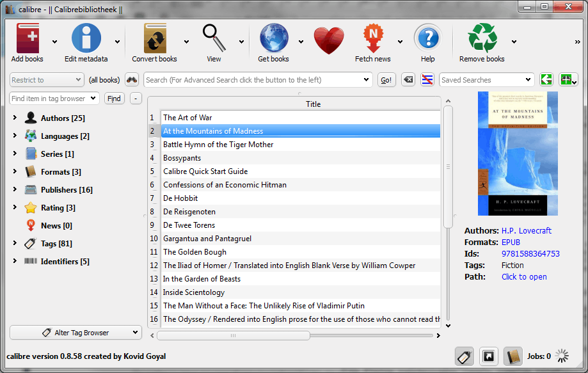Click the save search green plus icon
This screenshot has width=588, height=373.
(x=568, y=80)
